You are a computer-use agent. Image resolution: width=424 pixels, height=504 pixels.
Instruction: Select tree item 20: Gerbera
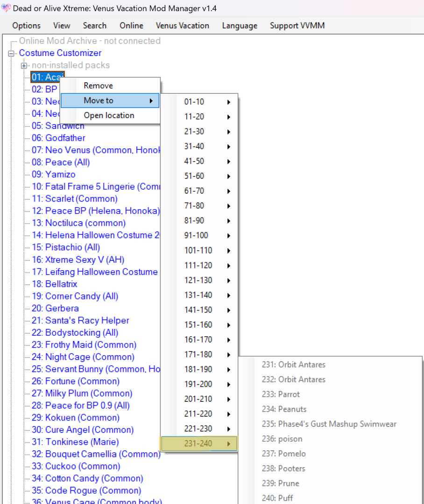point(55,308)
